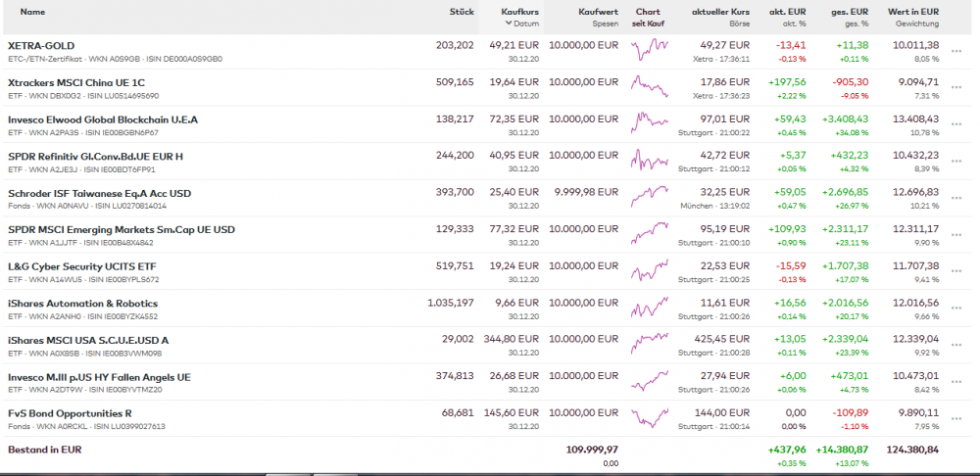Click the ges. EUR column header

click(851, 12)
